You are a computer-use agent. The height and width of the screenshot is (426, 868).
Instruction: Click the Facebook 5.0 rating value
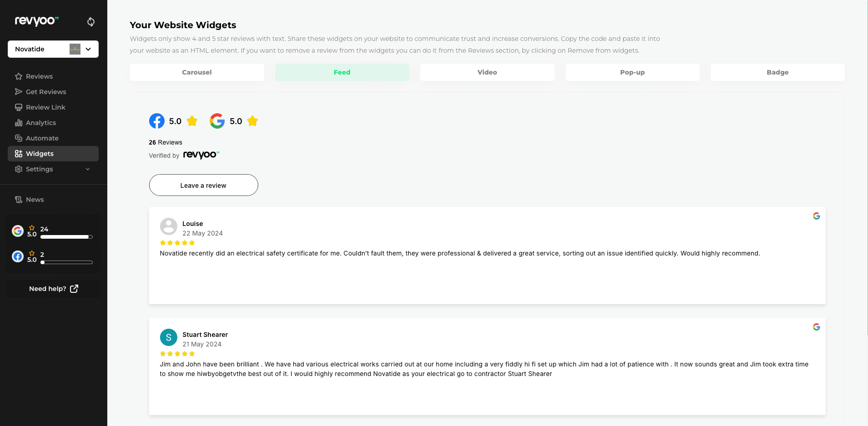[x=175, y=121]
